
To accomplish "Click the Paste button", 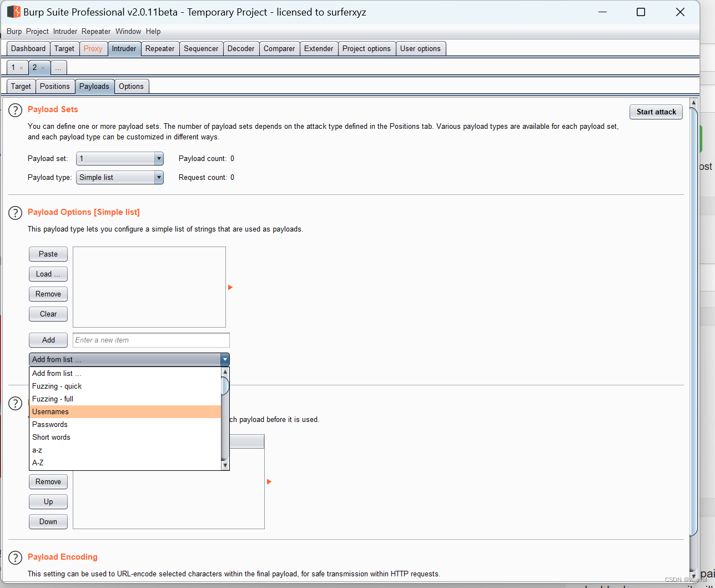I will coord(48,254).
